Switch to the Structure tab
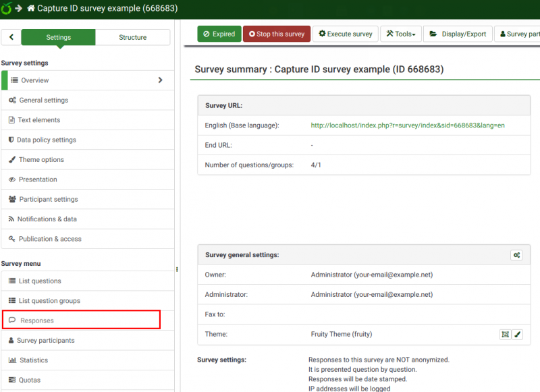This screenshot has height=392, width=540. [x=132, y=37]
